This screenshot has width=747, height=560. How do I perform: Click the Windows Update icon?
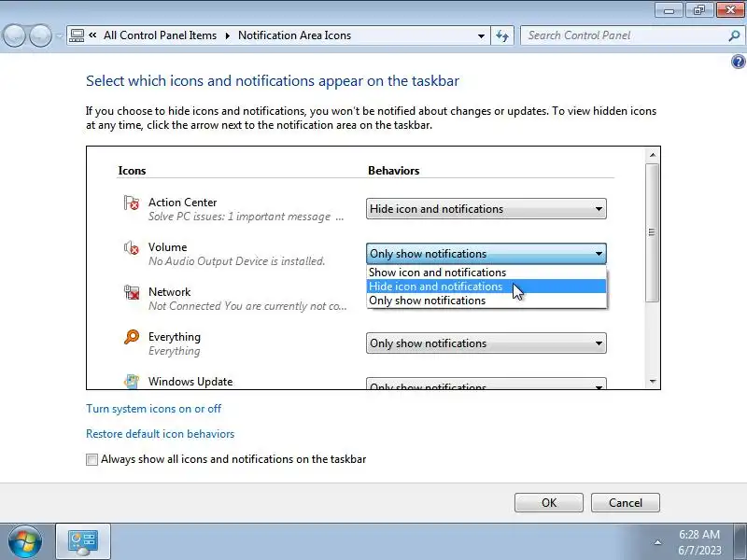(131, 382)
